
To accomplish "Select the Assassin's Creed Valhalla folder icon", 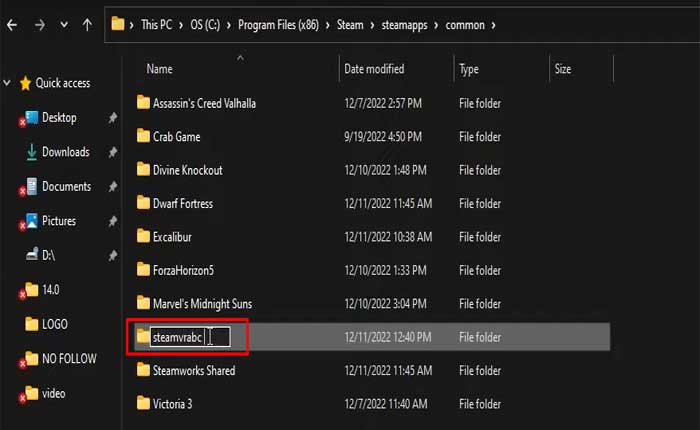I will (x=143, y=102).
